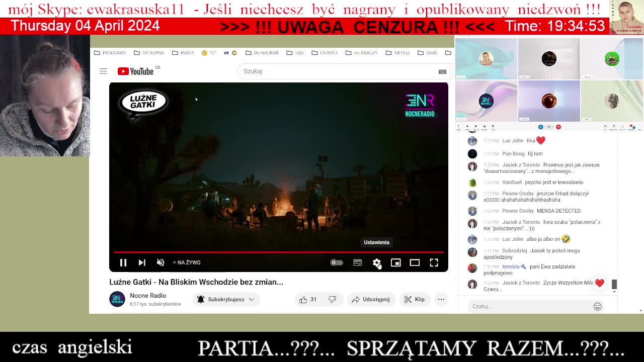The height and width of the screenshot is (362, 644).
Task: Toggle the autoplay switch
Action: coord(337,262)
